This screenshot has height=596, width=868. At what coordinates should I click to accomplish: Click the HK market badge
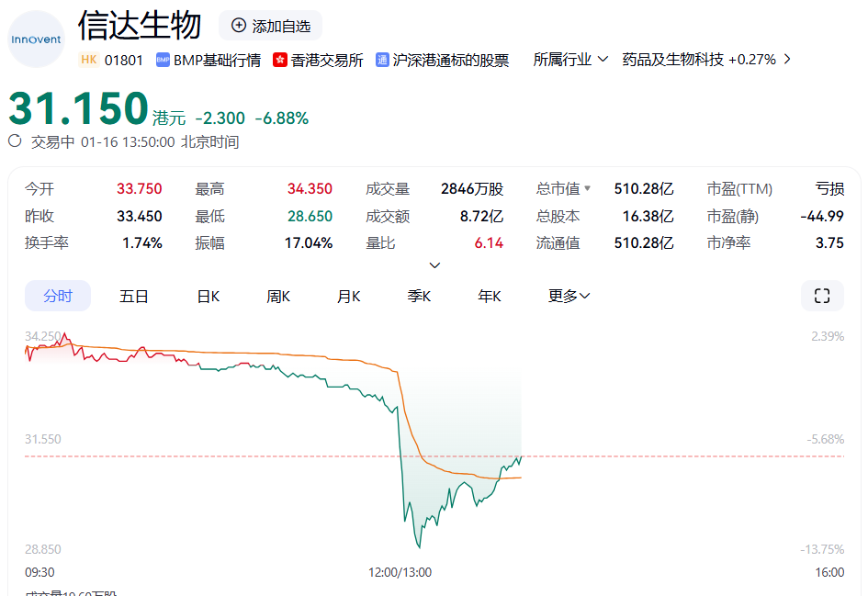pyautogui.click(x=89, y=60)
